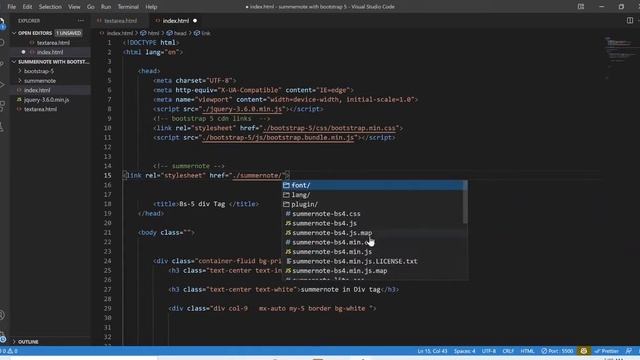640x360 pixels.
Task: Choose summernote-bs4.js.map suggestion
Action: point(373,233)
